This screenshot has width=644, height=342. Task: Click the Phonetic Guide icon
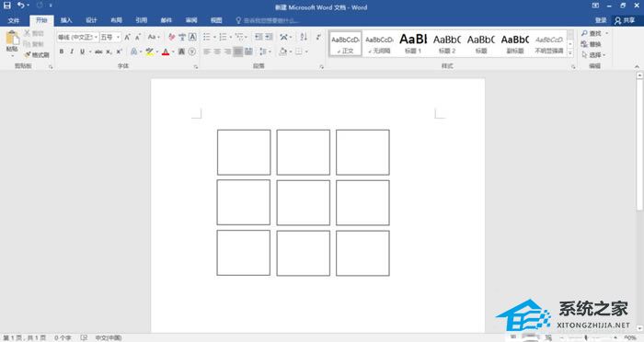182,37
